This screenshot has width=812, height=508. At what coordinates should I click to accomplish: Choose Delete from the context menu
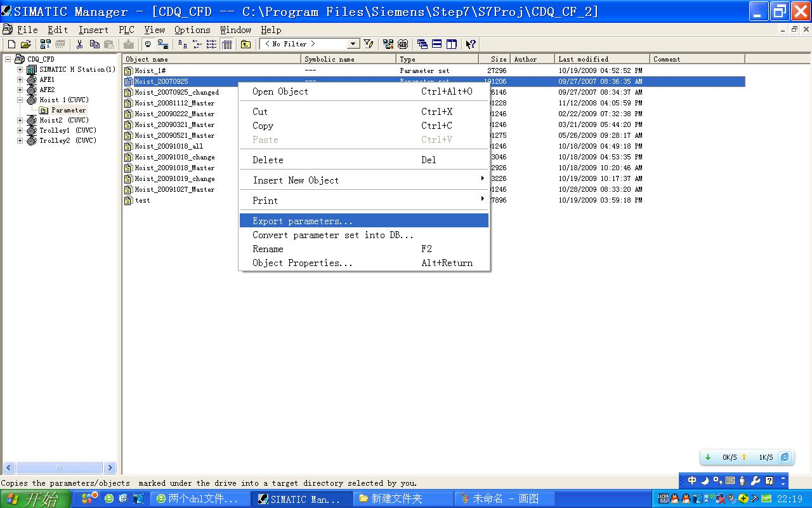point(364,160)
